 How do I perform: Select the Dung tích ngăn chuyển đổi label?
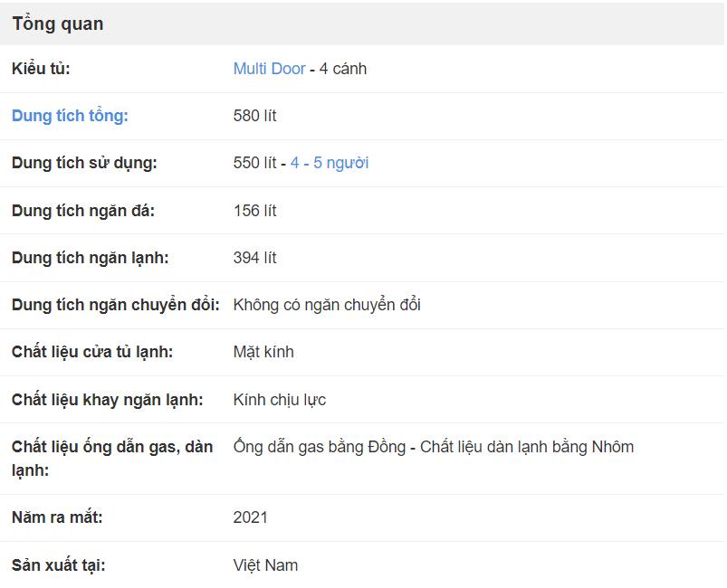click(115, 305)
